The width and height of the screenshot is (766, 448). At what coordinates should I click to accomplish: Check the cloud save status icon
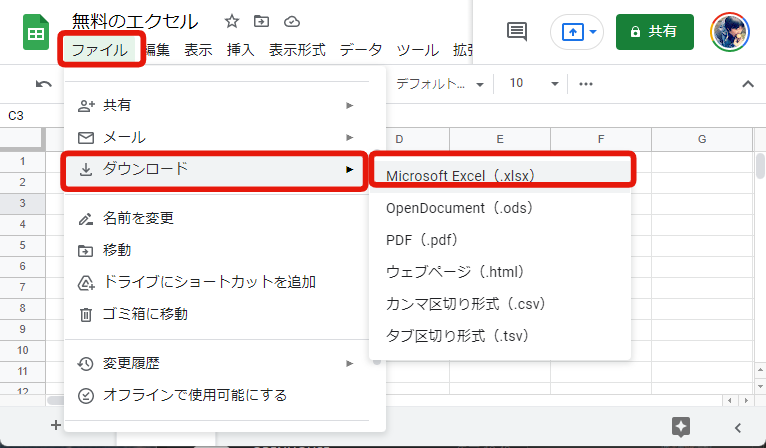pyautogui.click(x=291, y=21)
